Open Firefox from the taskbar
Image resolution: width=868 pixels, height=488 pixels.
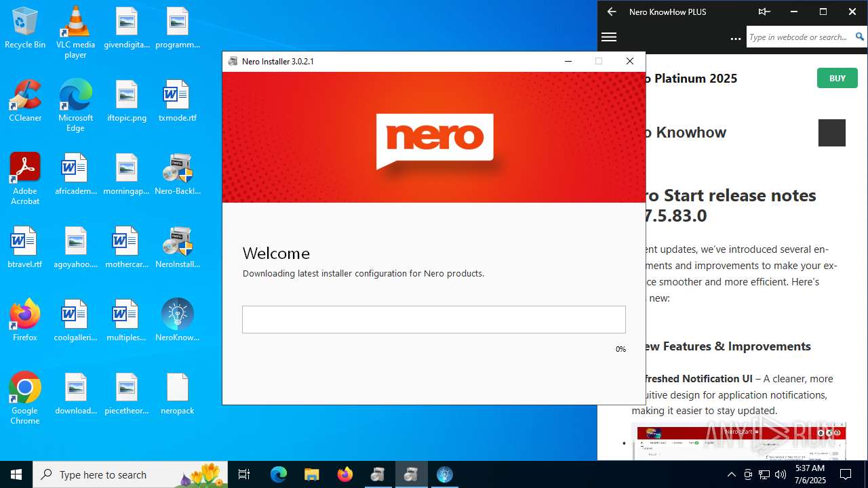tap(345, 474)
